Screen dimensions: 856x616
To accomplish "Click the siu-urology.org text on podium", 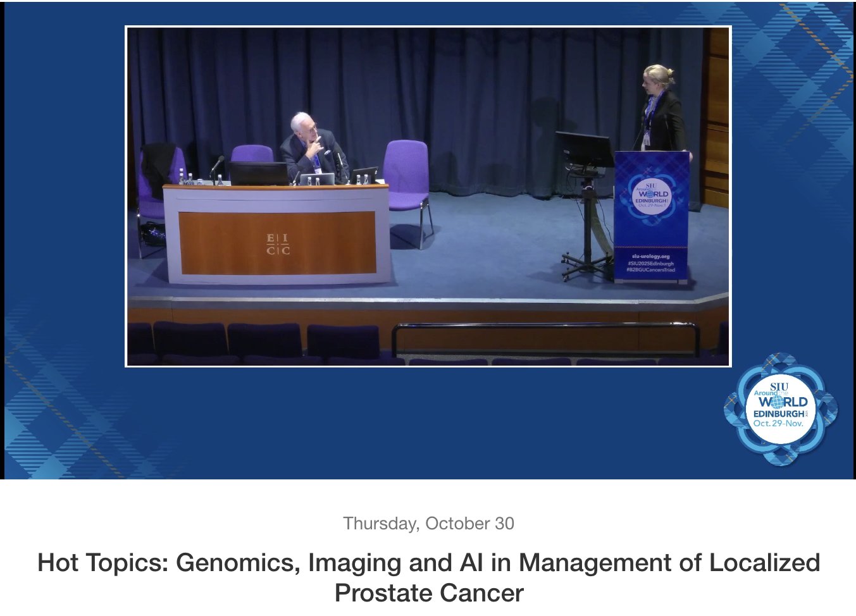I will (650, 256).
